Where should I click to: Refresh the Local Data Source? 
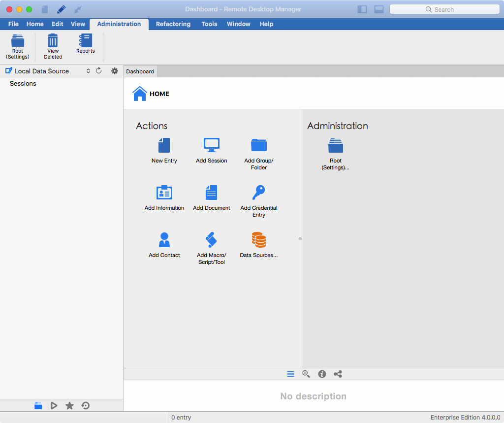(98, 71)
